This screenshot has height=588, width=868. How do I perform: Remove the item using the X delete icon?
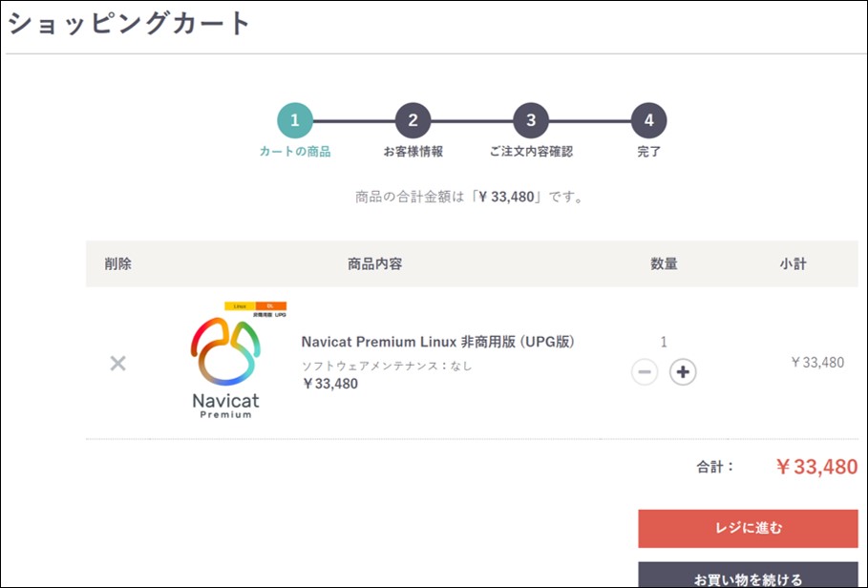coord(116,363)
